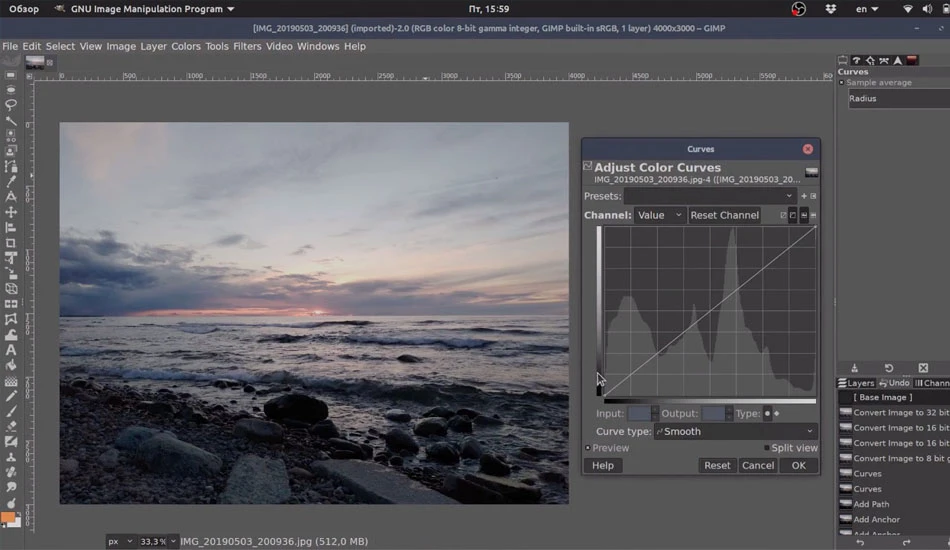Click undo arrow at Undo History bottom
The image size is (950, 550).
pos(860,543)
